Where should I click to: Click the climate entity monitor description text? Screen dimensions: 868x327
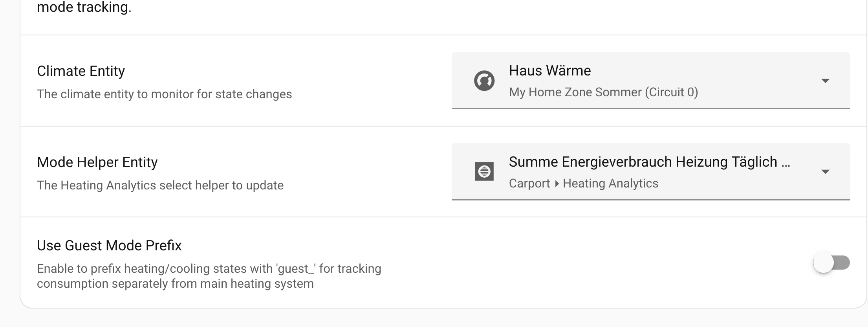(x=164, y=94)
